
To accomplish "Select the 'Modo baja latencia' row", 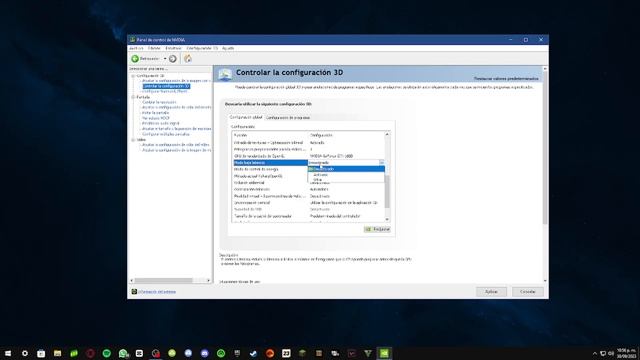I will click(270, 162).
